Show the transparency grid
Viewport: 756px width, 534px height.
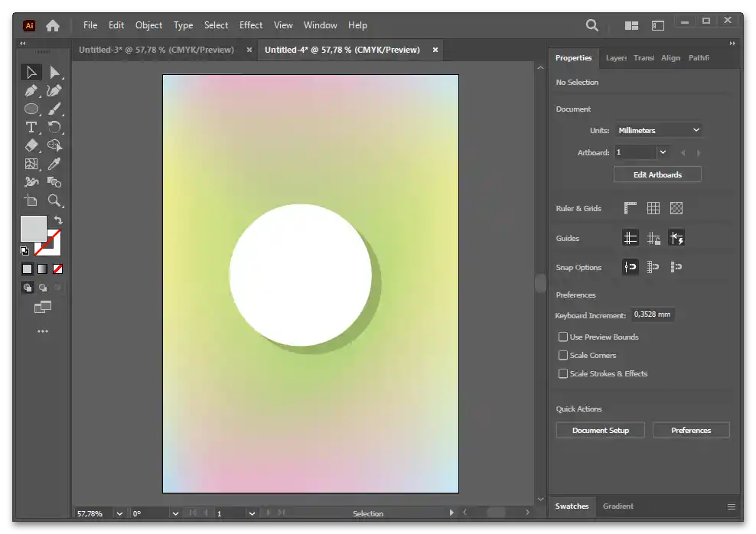click(x=676, y=208)
